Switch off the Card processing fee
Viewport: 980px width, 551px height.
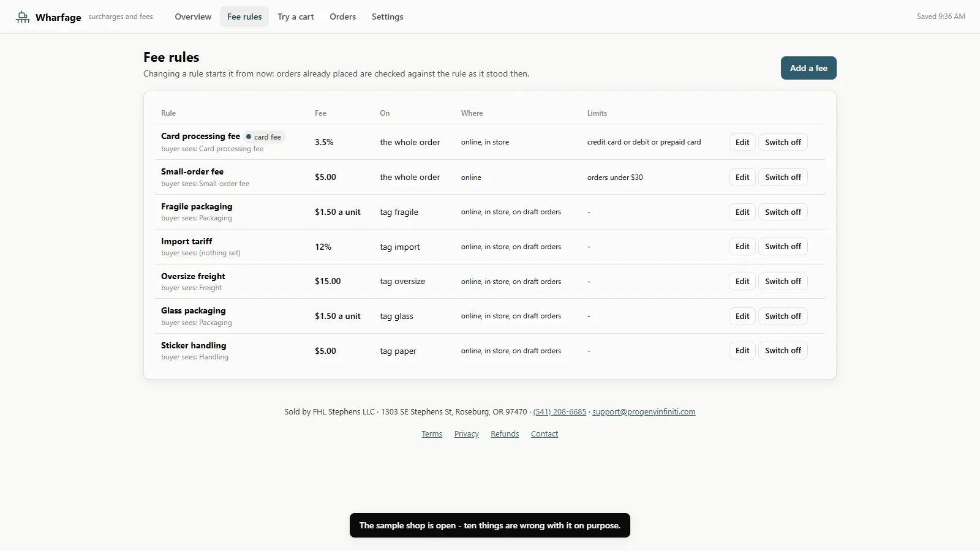[x=783, y=142]
